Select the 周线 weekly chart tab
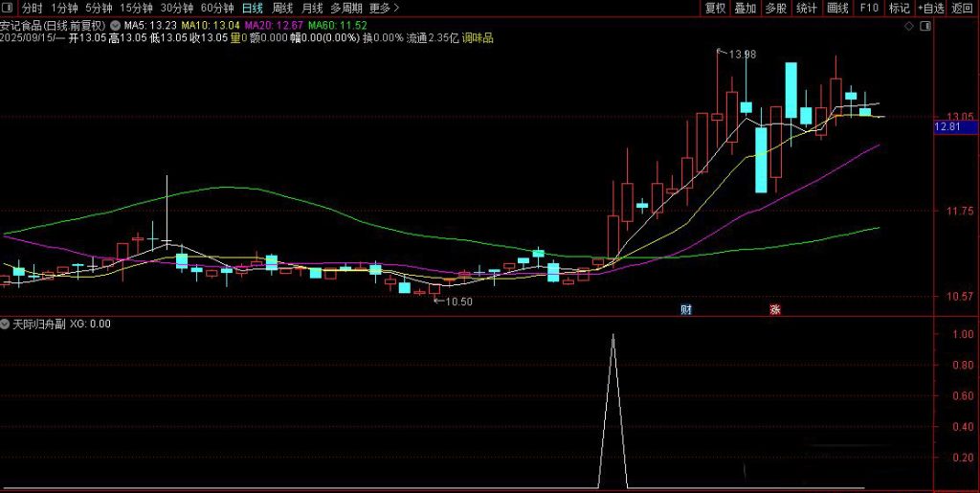This screenshot has width=980, height=493. click(282, 9)
